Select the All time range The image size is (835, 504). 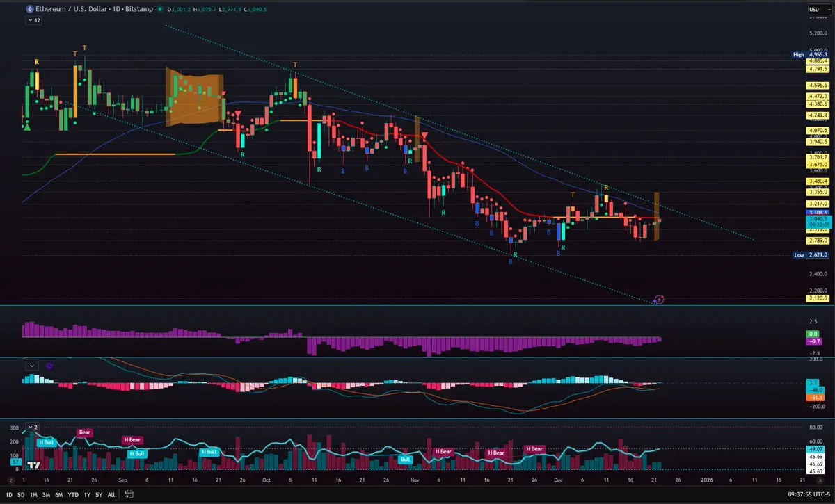pyautogui.click(x=111, y=495)
